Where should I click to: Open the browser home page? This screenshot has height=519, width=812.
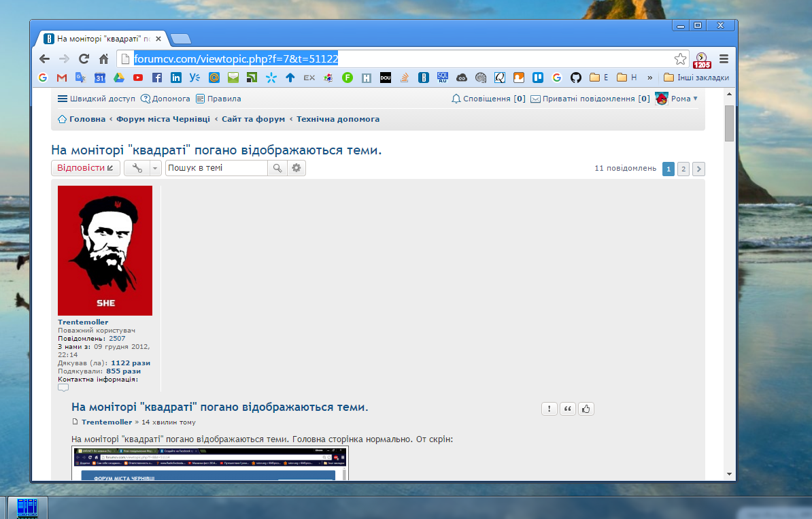click(x=103, y=59)
